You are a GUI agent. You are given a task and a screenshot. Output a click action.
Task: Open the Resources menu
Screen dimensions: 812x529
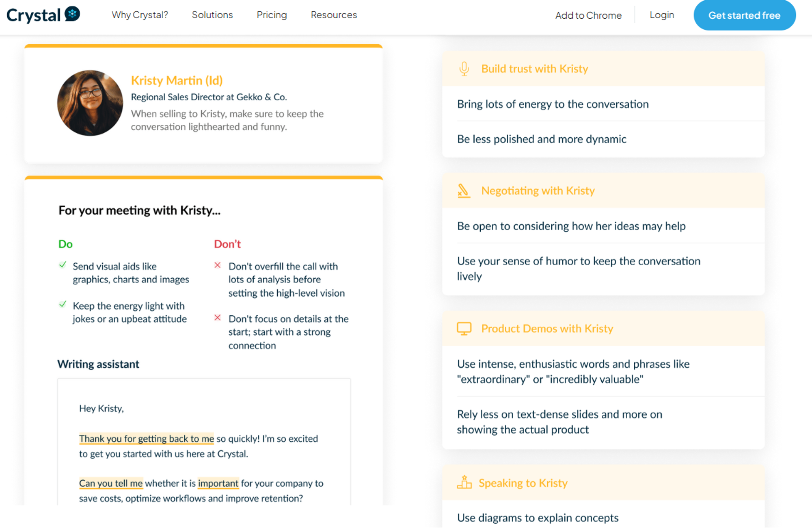[x=334, y=15]
